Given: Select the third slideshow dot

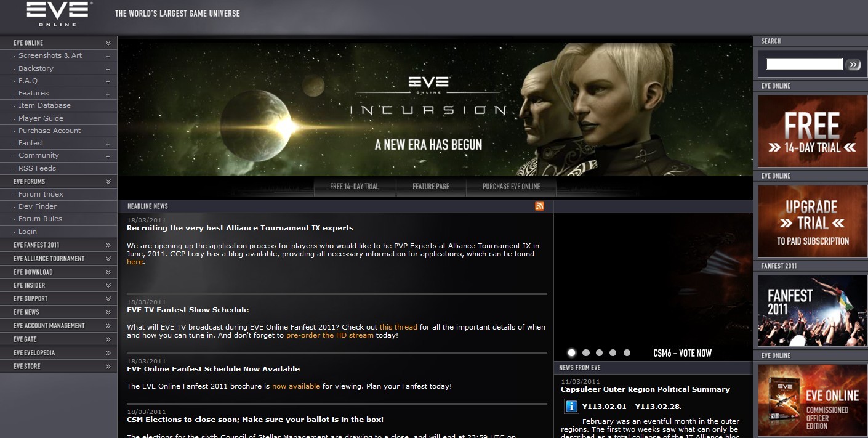Looking at the screenshot, I should point(599,353).
